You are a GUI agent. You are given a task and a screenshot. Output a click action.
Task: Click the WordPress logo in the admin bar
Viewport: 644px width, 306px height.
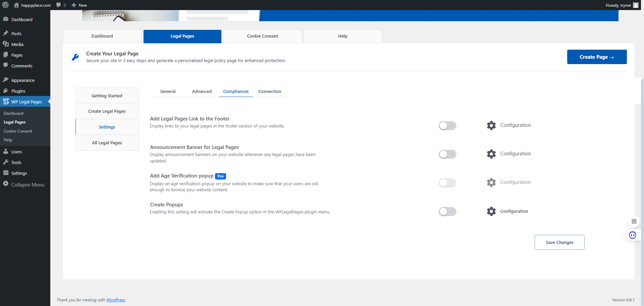click(5, 5)
